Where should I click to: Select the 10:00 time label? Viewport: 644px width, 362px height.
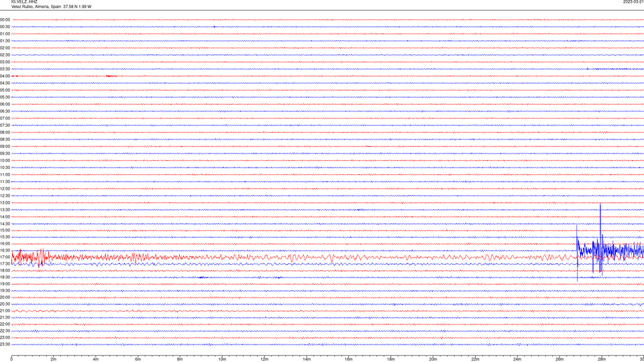(5, 160)
